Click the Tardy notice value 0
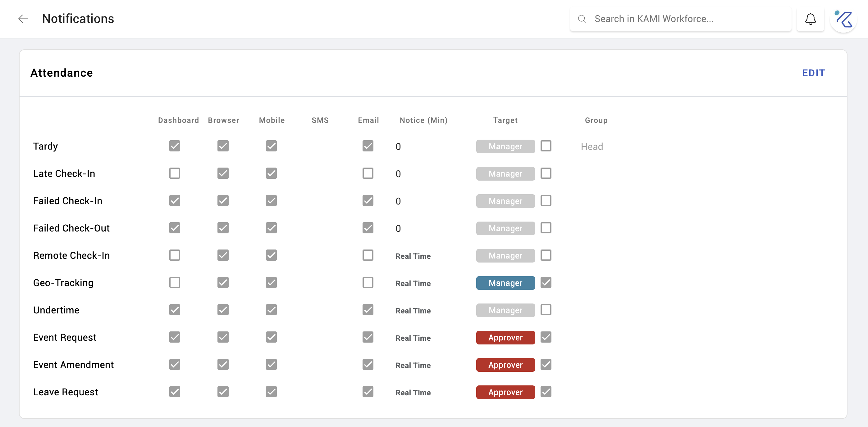This screenshot has width=868, height=427. [398, 147]
